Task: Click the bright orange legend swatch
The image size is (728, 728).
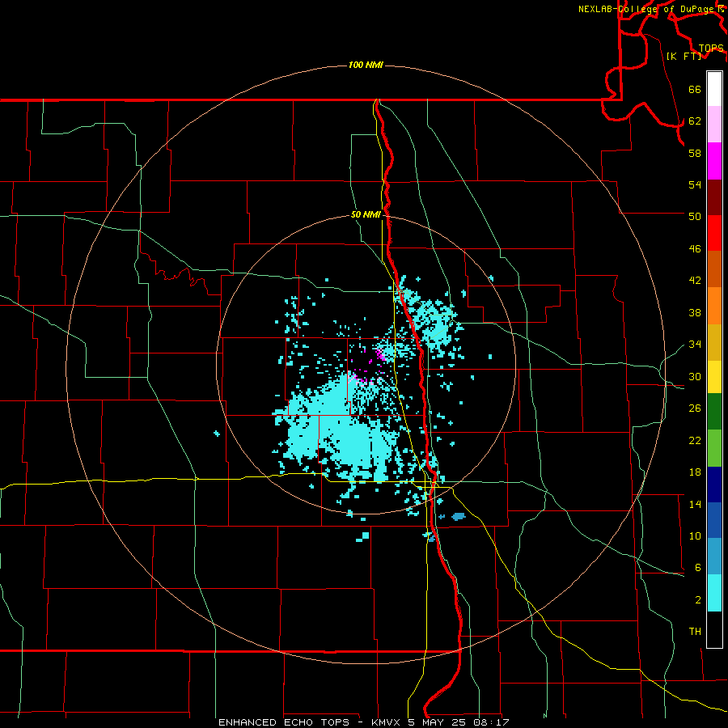Action: point(714,305)
